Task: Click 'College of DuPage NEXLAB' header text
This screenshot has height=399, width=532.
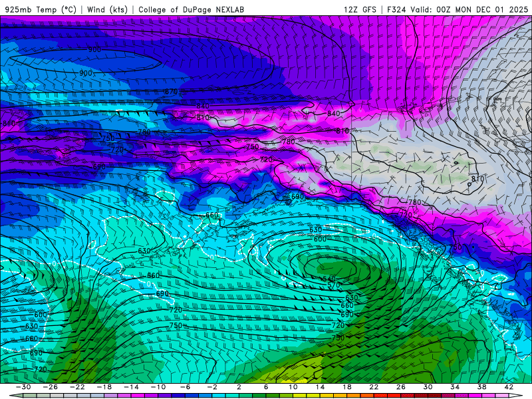Action: (x=191, y=9)
